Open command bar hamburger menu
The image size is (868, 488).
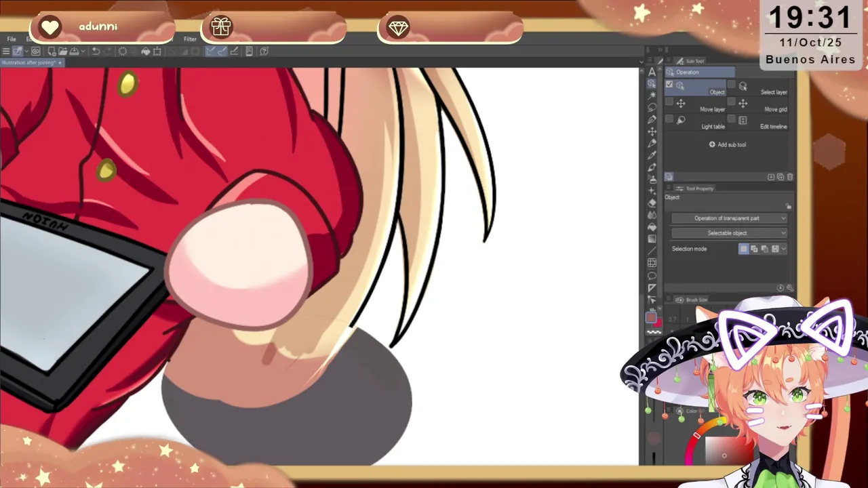[x=5, y=52]
